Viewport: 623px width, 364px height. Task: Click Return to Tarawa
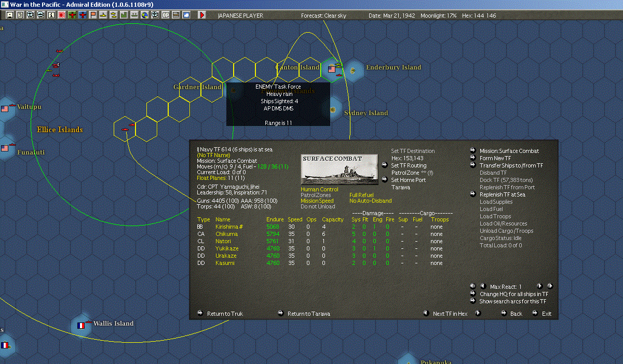[x=309, y=314]
